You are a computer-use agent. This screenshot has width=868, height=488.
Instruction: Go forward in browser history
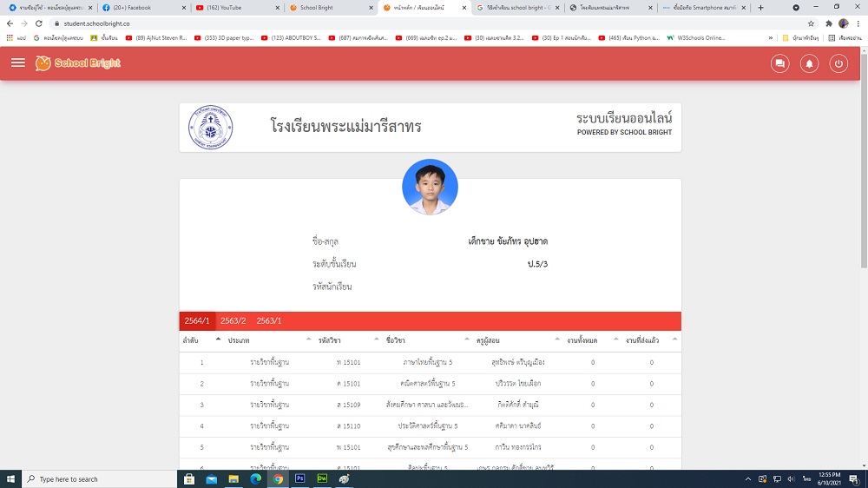24,23
